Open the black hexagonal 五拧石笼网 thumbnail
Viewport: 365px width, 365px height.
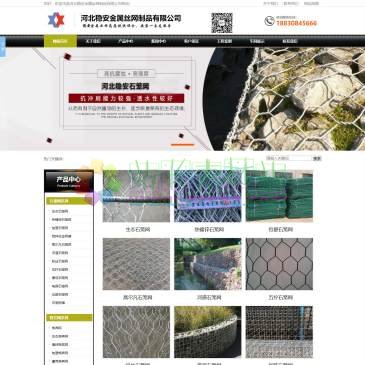coord(279,264)
